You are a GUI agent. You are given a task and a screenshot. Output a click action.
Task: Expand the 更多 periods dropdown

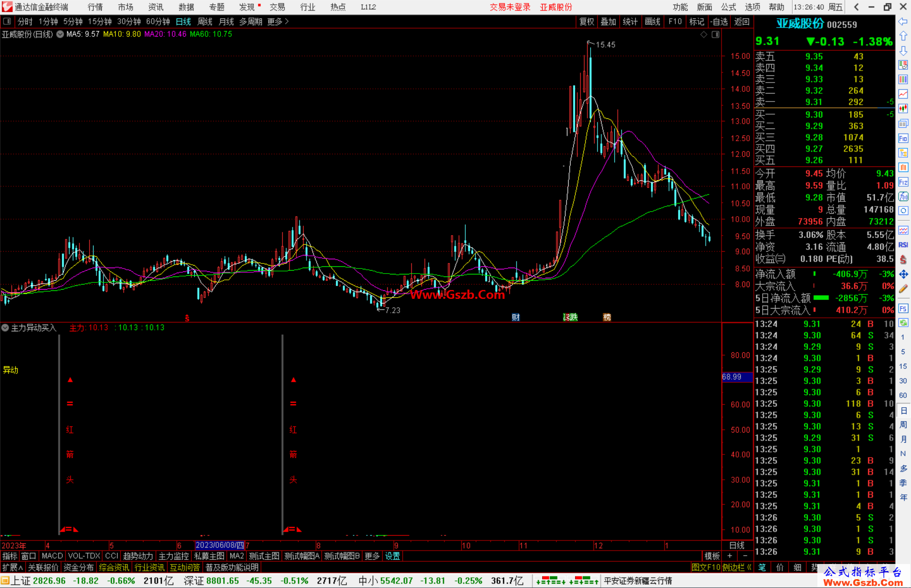coord(278,21)
